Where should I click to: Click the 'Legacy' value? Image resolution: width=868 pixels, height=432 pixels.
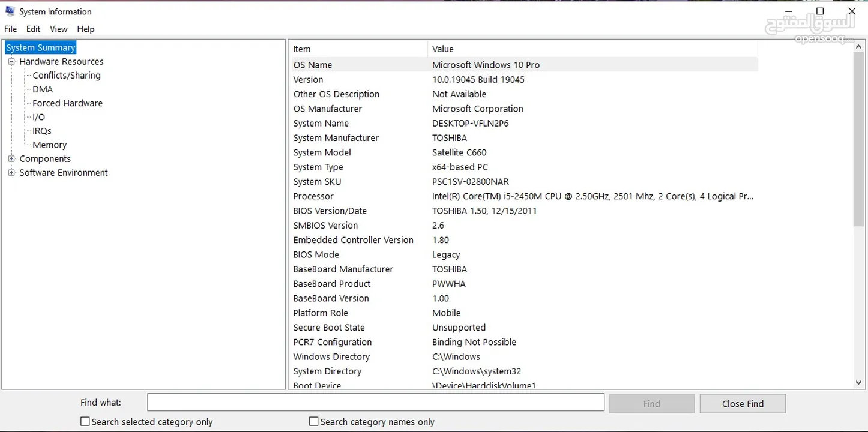(446, 254)
